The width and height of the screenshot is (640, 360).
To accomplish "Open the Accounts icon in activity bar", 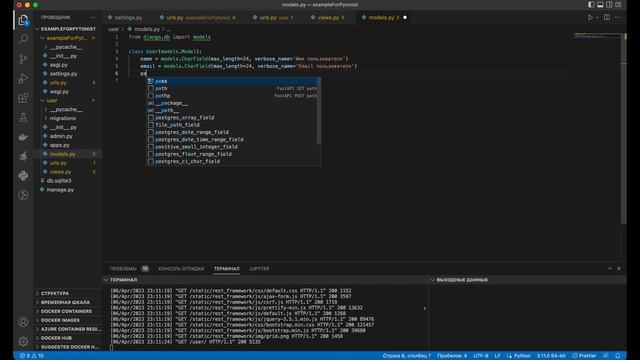I will click(23, 322).
